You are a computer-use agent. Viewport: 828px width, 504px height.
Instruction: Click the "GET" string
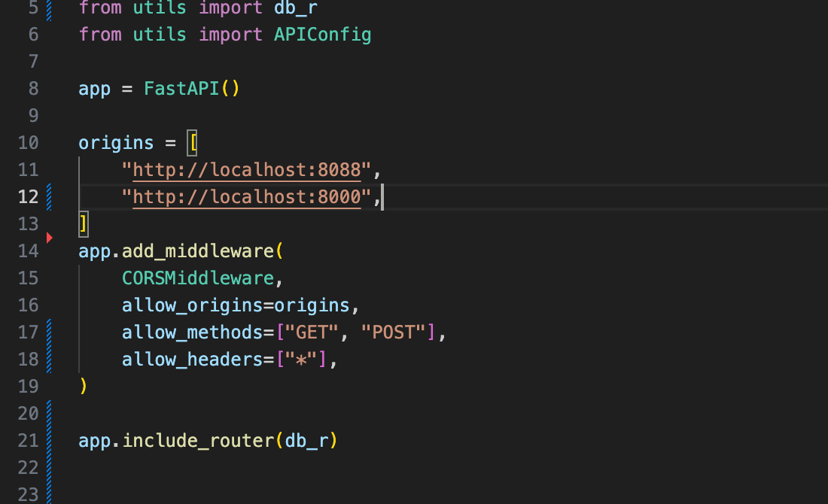312,332
